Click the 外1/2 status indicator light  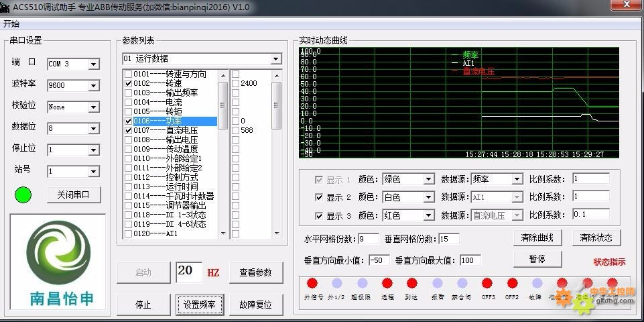pyautogui.click(x=337, y=283)
